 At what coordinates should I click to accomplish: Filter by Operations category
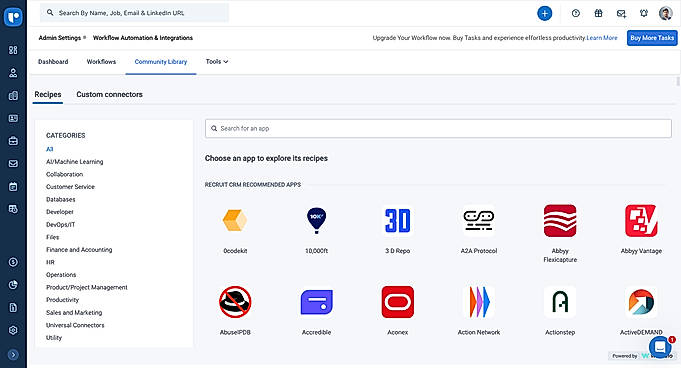[61, 275]
